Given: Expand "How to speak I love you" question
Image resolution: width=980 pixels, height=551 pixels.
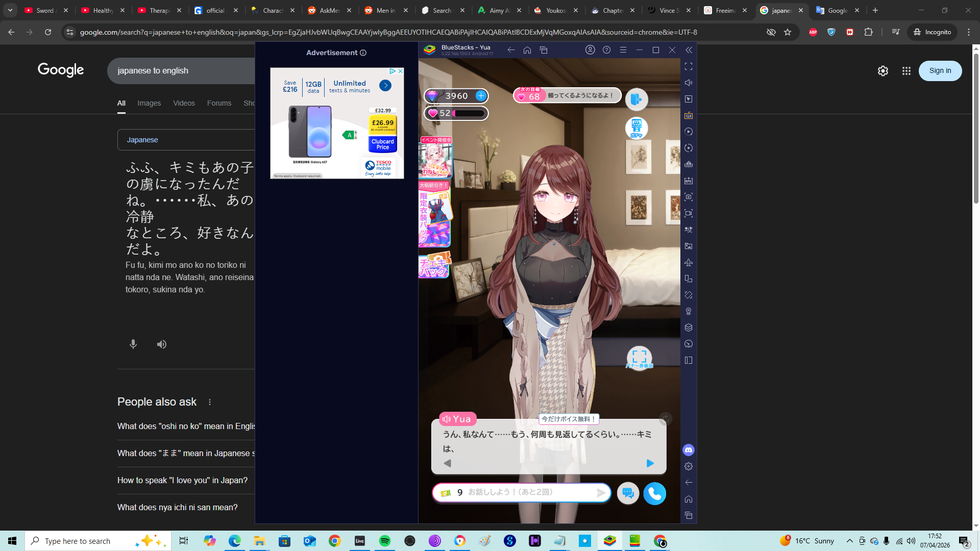Looking at the screenshot, I should (186, 480).
